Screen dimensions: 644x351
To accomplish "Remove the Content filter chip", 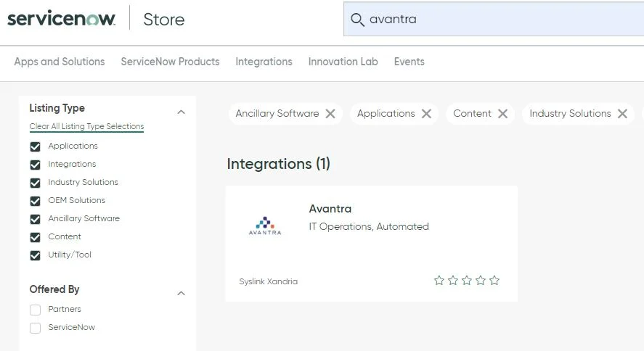I will pos(503,114).
